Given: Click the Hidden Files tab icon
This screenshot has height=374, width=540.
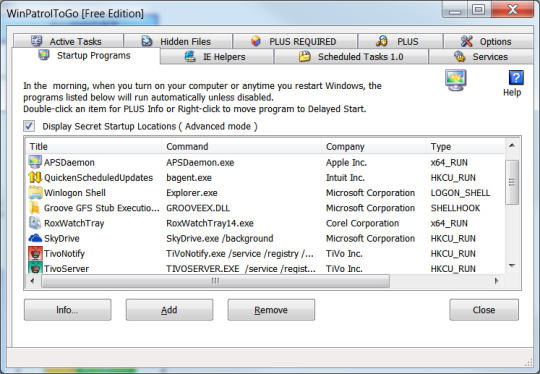Looking at the screenshot, I should click(x=147, y=41).
